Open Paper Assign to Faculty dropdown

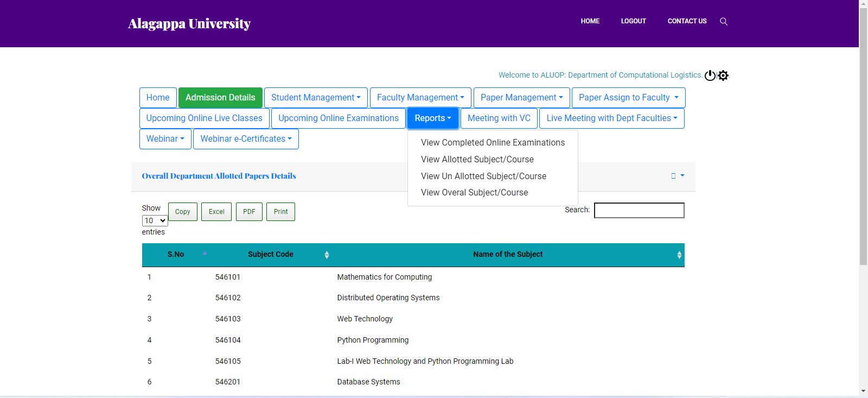(628, 98)
